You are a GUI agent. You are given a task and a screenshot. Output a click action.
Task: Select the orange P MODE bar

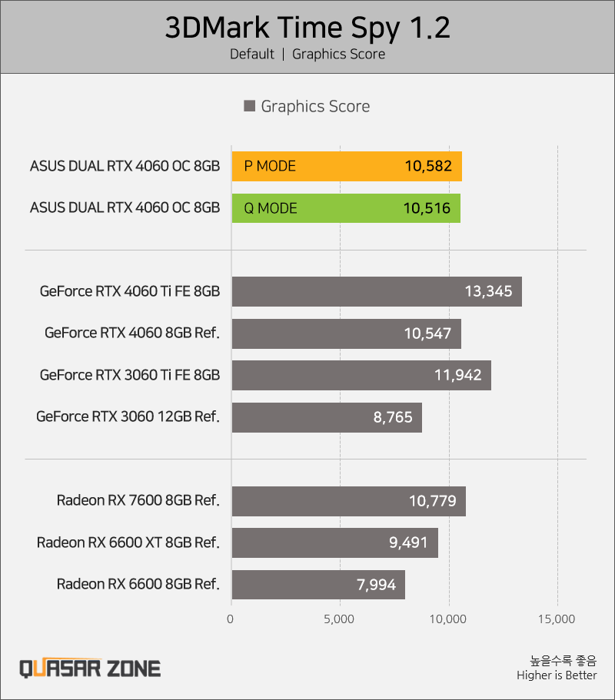pyautogui.click(x=347, y=166)
